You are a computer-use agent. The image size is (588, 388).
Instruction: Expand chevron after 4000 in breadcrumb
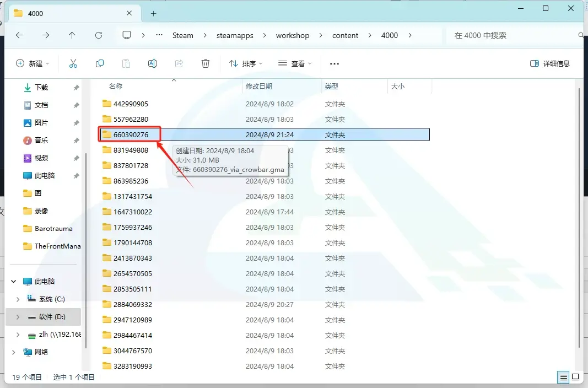(x=410, y=35)
